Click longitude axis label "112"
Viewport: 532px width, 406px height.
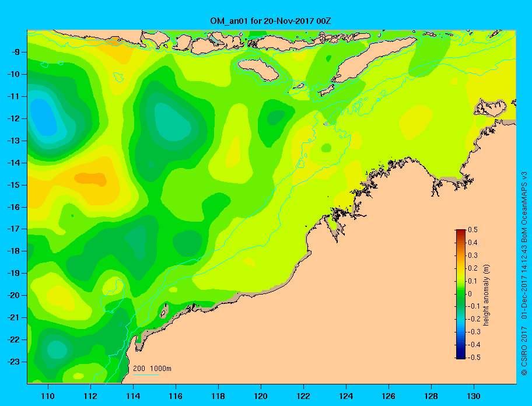(x=90, y=396)
